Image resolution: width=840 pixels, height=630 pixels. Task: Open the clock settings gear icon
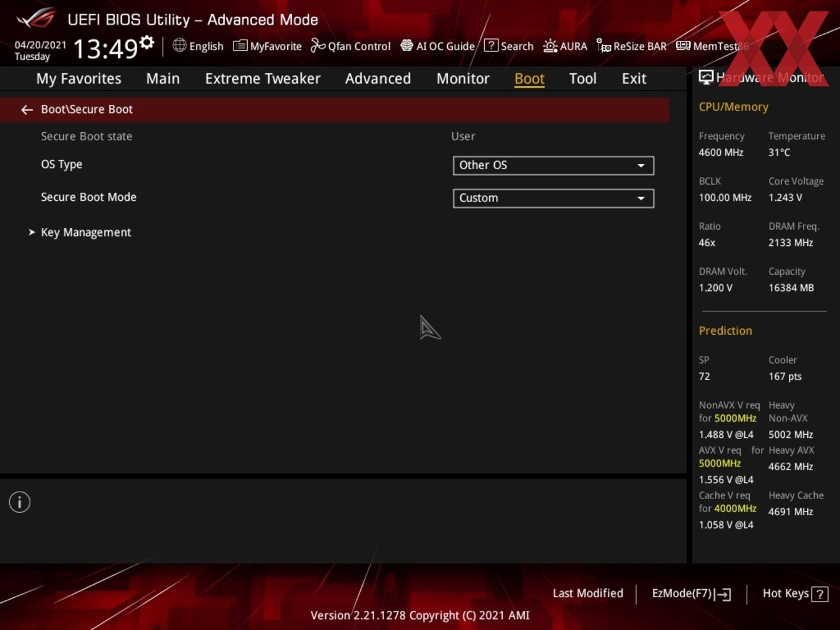click(x=147, y=42)
